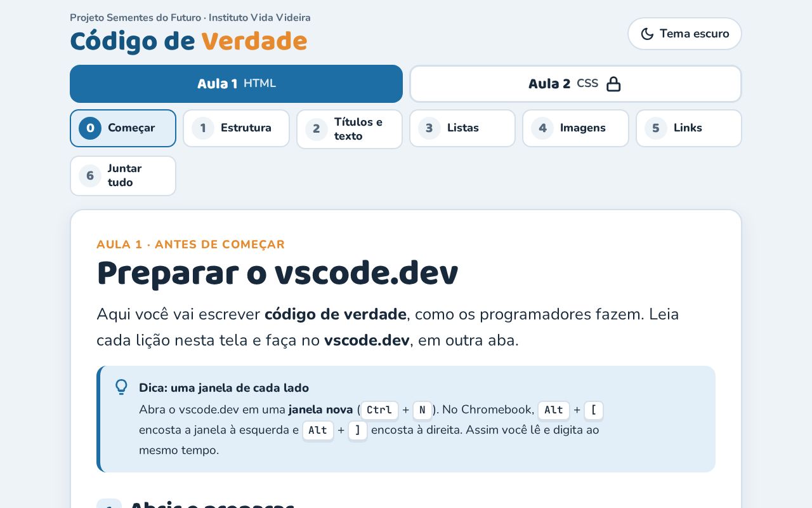Click the Projeto Sementes do Futuro subtitle
812x508 pixels.
tap(190, 18)
